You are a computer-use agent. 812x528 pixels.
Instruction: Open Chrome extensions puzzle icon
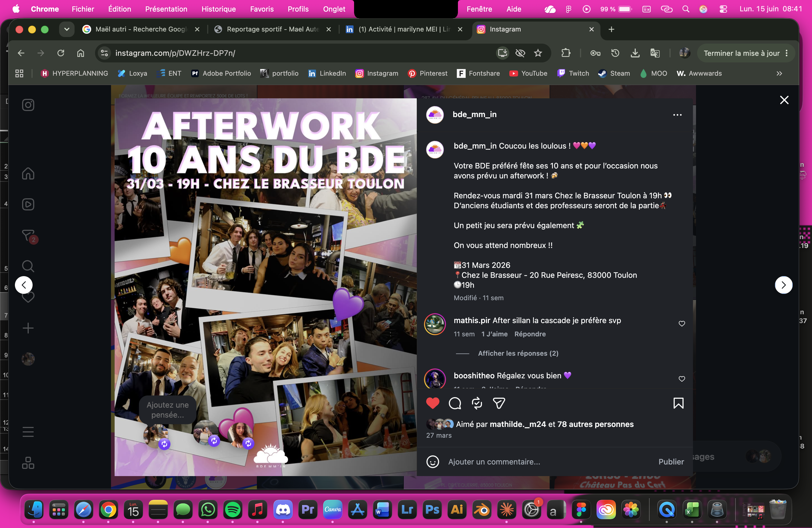566,53
